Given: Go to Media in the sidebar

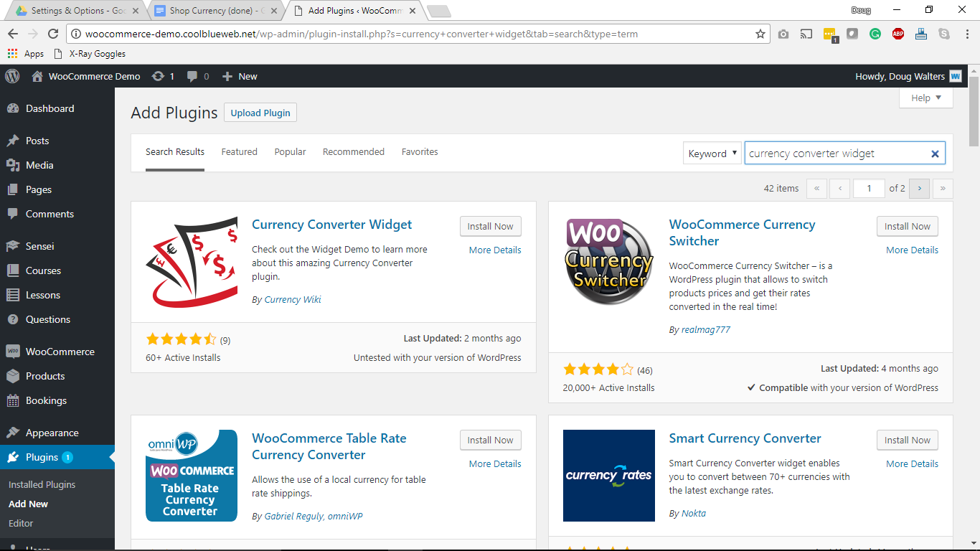Looking at the screenshot, I should pyautogui.click(x=39, y=165).
